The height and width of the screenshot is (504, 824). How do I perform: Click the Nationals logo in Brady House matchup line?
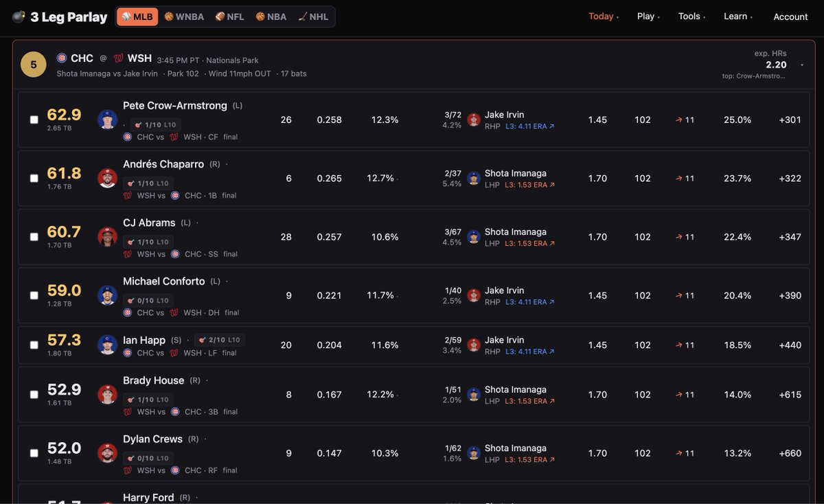128,412
